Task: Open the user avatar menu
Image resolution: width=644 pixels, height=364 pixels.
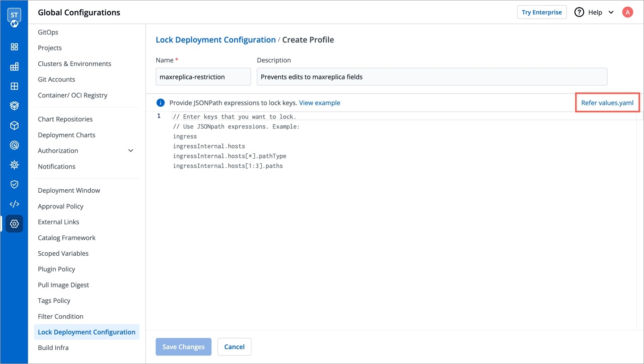Action: [x=627, y=13]
